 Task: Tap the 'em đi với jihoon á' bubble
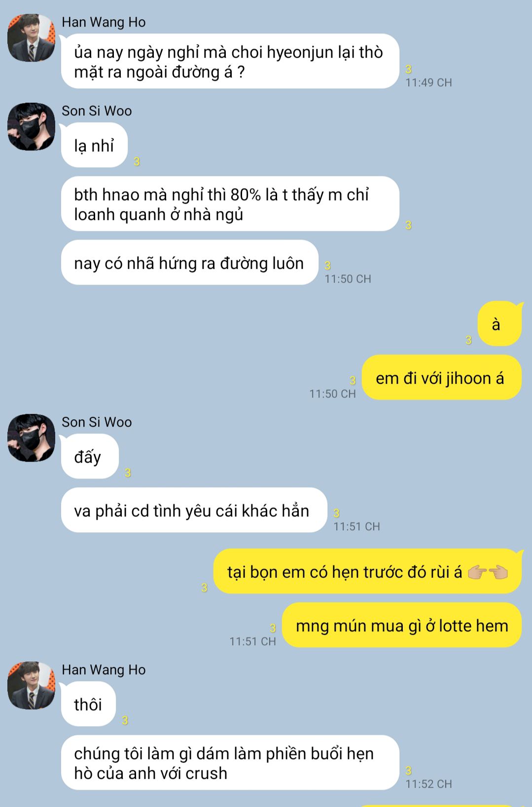click(441, 378)
